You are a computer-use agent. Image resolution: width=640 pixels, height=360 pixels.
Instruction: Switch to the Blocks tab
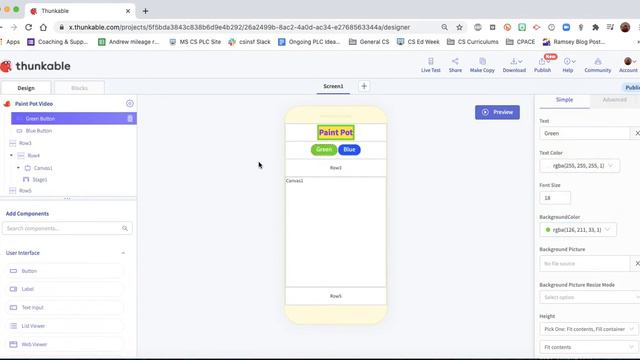[x=79, y=88]
